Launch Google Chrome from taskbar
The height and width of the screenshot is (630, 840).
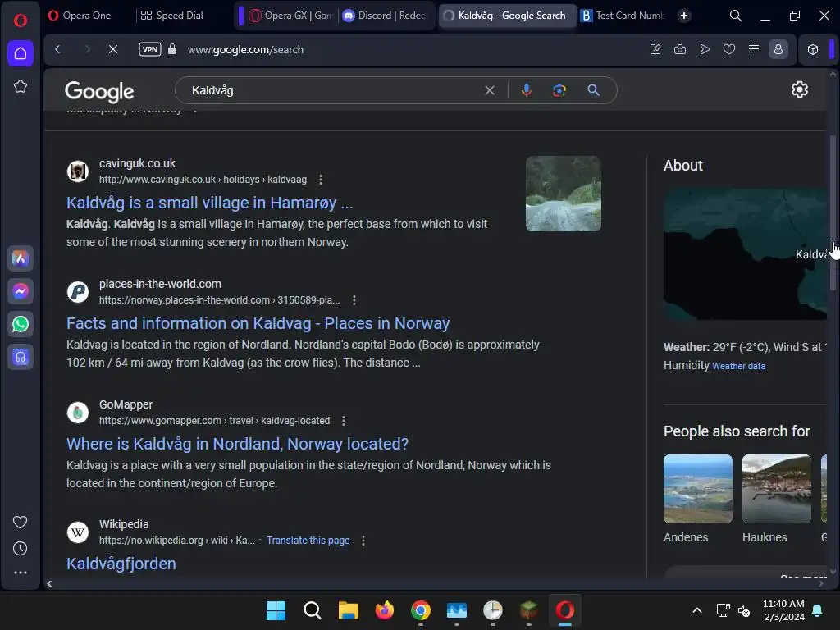[x=421, y=610]
